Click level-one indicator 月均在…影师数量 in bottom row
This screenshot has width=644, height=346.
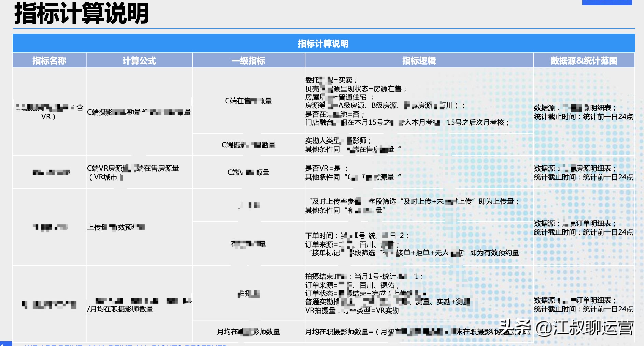tap(248, 332)
